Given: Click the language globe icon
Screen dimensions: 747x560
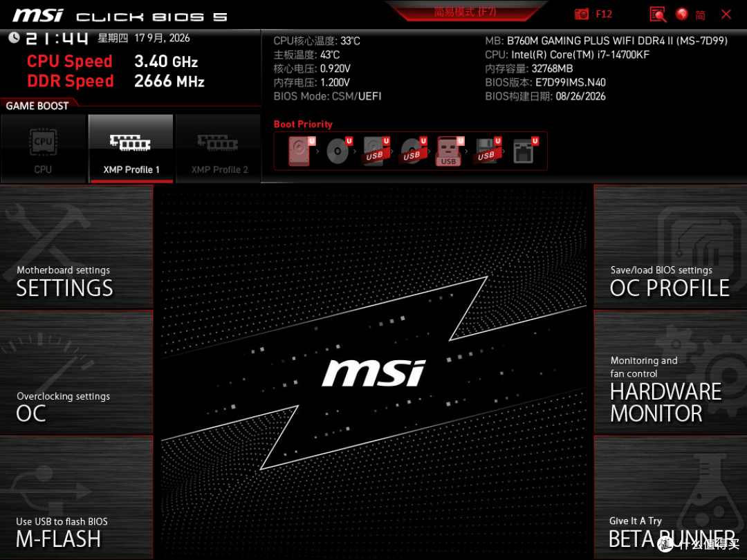Looking at the screenshot, I should coord(682,15).
